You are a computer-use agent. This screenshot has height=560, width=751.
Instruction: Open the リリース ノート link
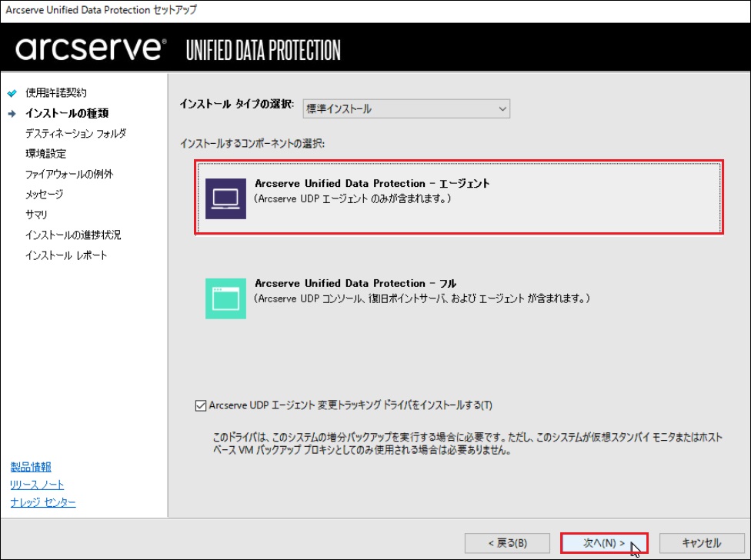tap(37, 485)
